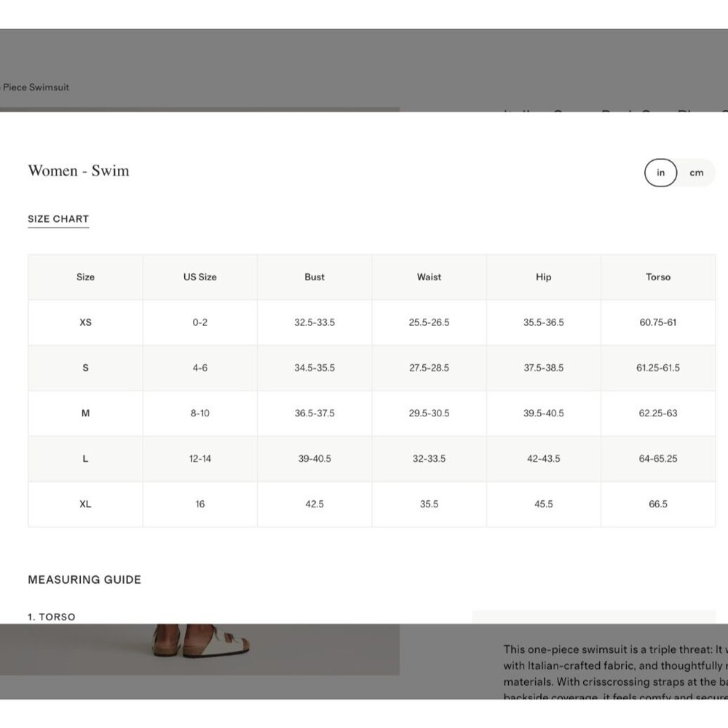
Task: Click the US Size column header
Action: click(x=200, y=277)
